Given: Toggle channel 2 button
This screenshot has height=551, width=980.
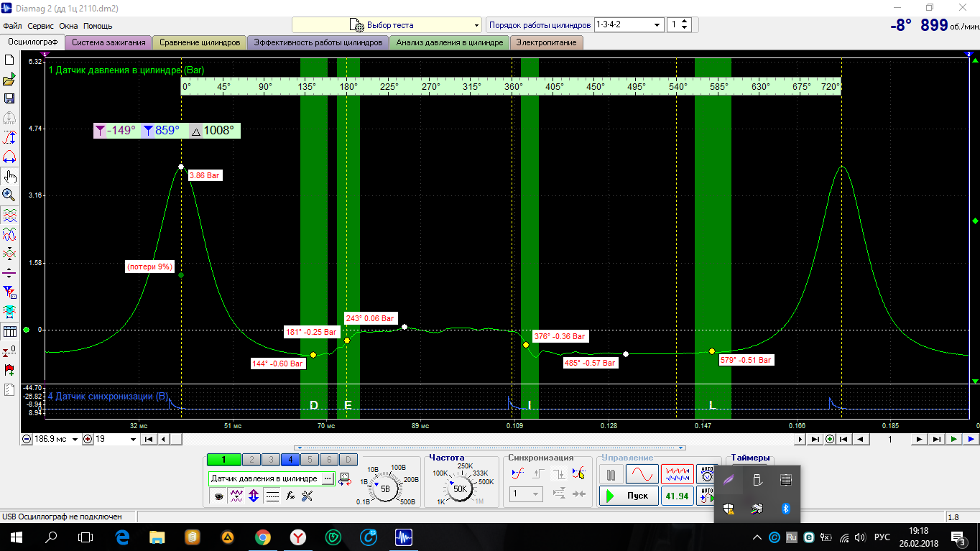Looking at the screenshot, I should (251, 460).
